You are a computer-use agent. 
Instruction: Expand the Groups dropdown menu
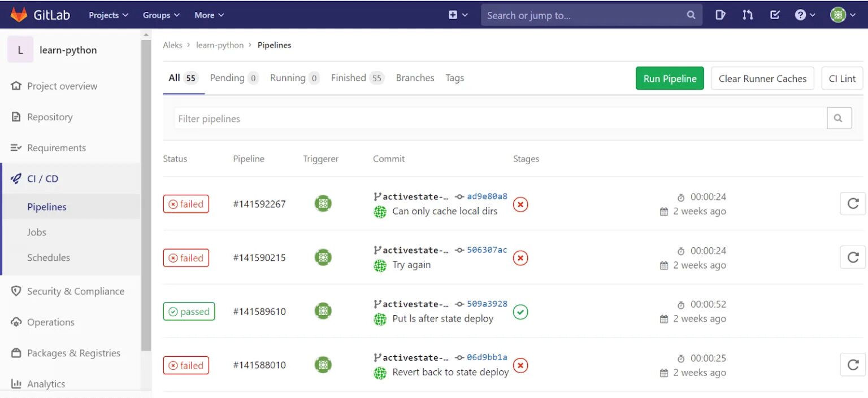[x=161, y=15]
